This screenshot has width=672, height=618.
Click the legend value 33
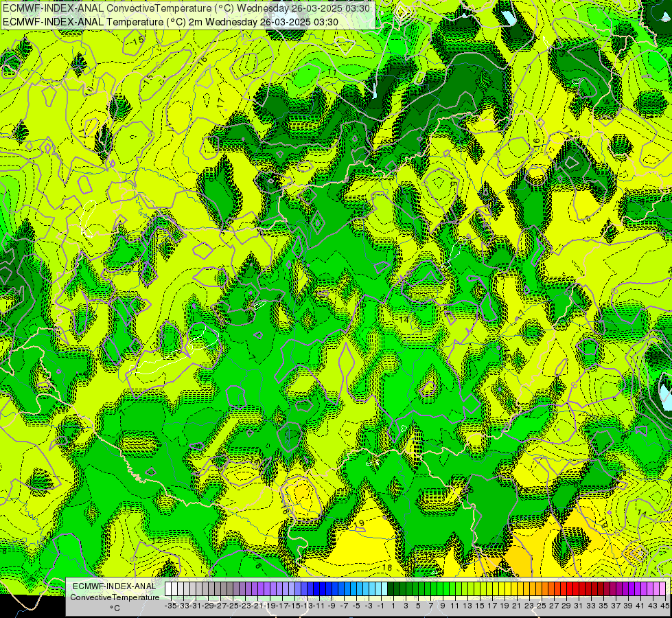pos(591,606)
